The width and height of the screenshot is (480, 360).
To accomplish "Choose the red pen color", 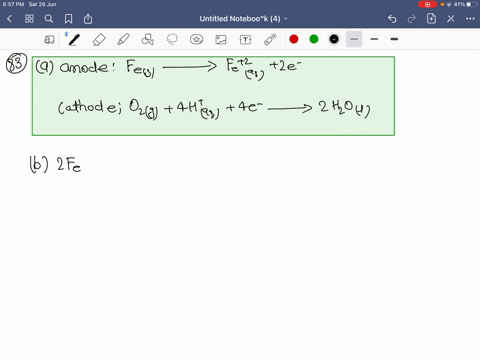I will tap(294, 39).
